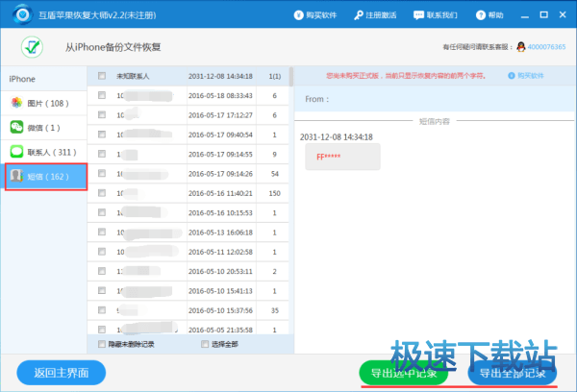Viewport: 577px width, 392px height.
Task: Check the 2016-05-13 16:06:18 row checkbox
Action: (102, 233)
